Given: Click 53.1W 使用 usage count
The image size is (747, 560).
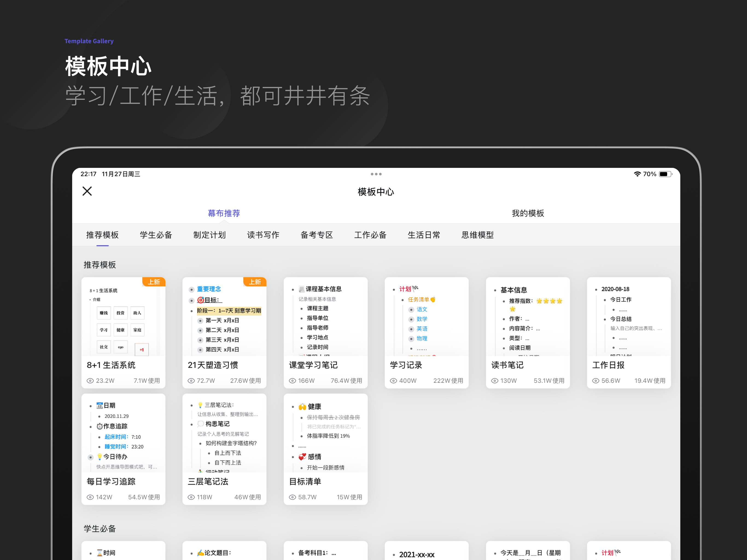Looking at the screenshot, I should click(x=549, y=381).
